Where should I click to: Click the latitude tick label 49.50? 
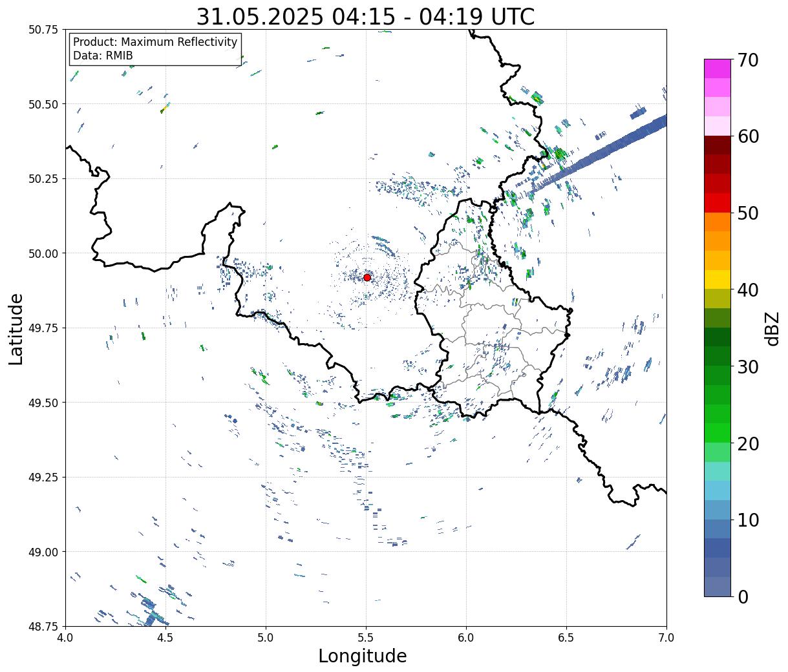[43, 403]
